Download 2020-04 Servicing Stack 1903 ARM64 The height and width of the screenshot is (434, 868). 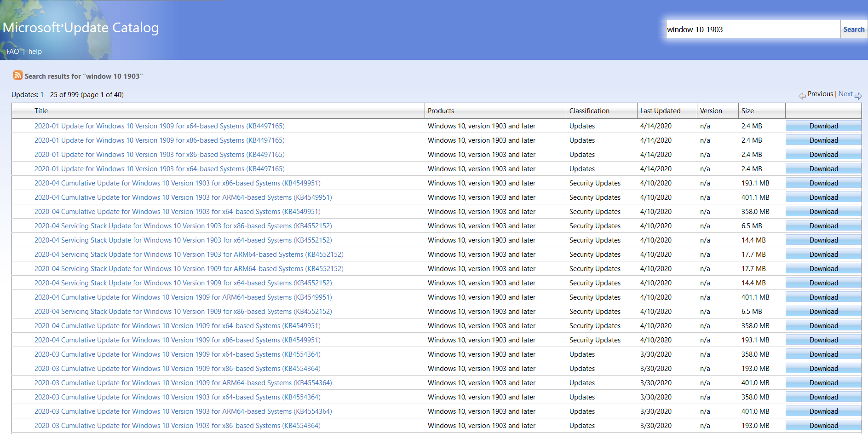(x=823, y=255)
